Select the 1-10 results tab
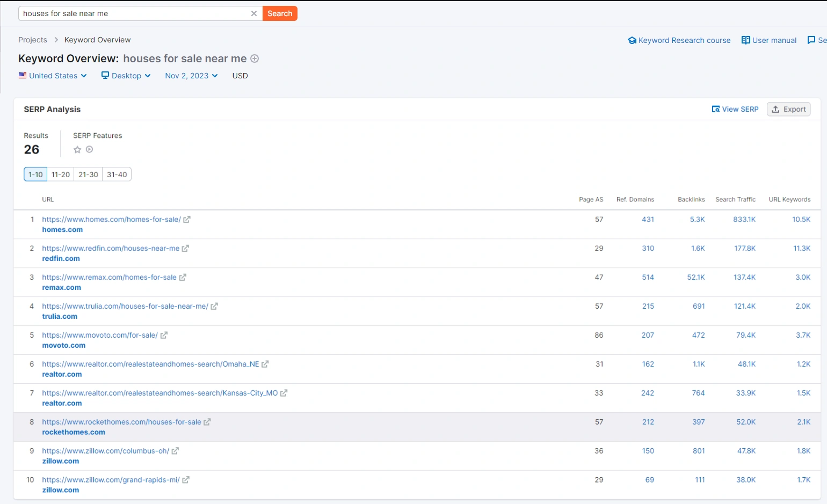The width and height of the screenshot is (827, 504). (x=35, y=174)
